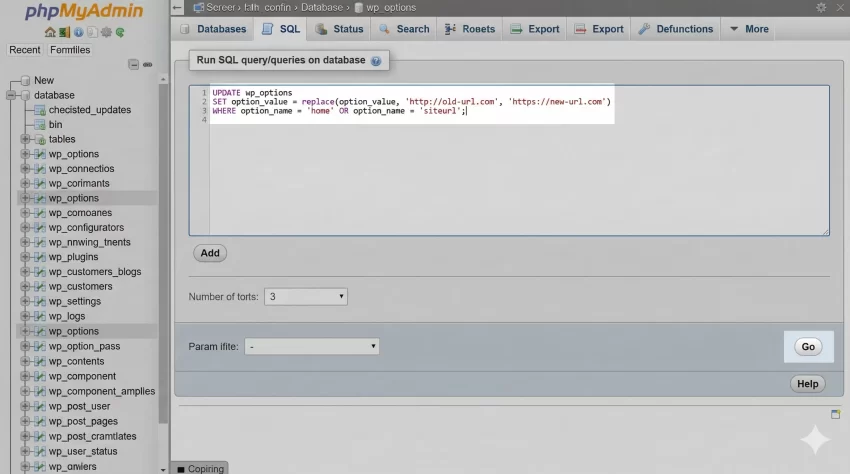
Task: Click the Database breadcrumb link
Action: coord(322,8)
